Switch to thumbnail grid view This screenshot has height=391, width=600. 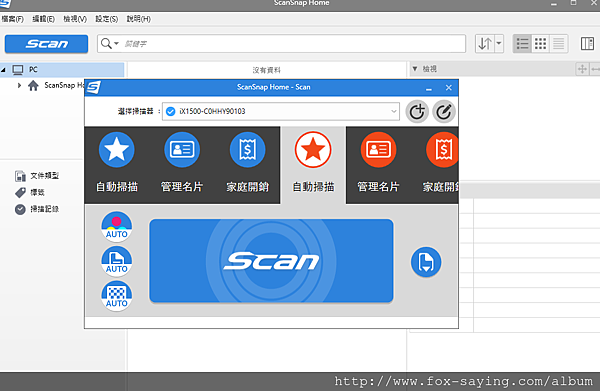point(540,44)
